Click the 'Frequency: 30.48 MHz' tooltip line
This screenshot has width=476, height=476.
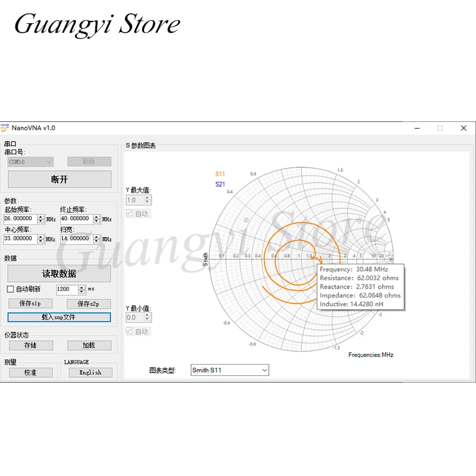click(353, 270)
